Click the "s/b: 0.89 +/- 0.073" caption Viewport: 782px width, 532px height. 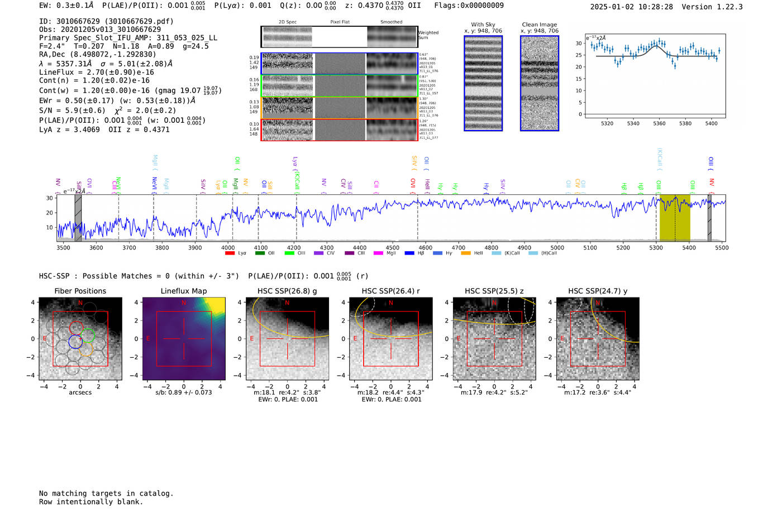[x=184, y=392]
